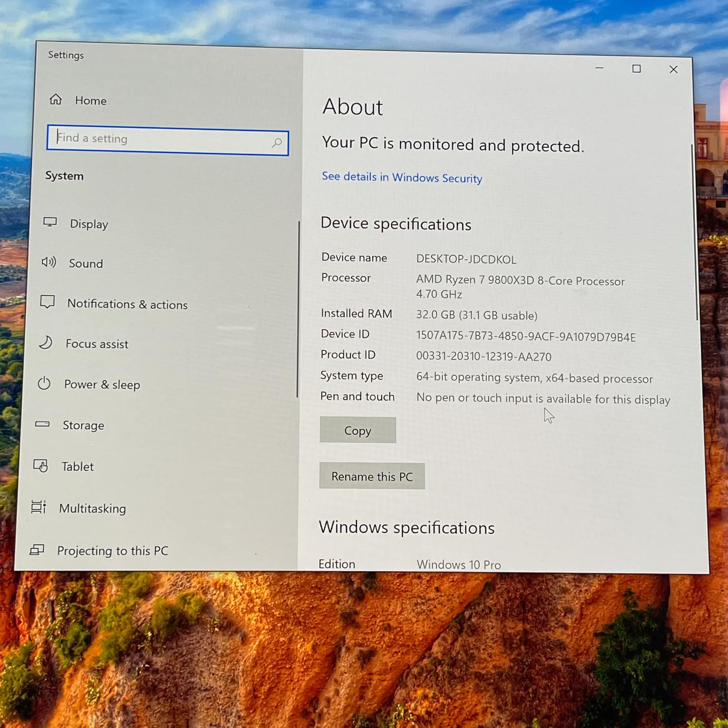
Task: Click the Device specifications heading
Action: point(396,224)
